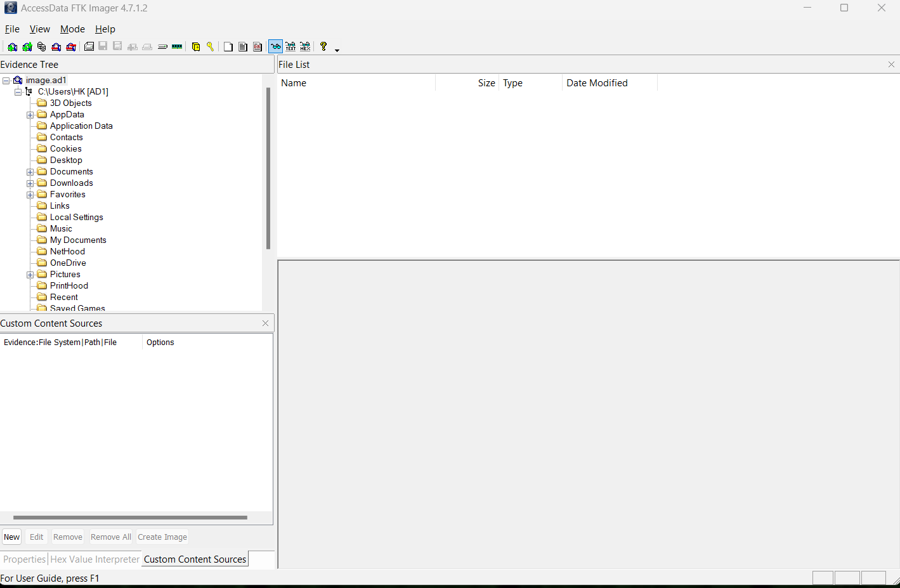900x588 pixels.
Task: Sort file list by Name column
Action: (356, 83)
